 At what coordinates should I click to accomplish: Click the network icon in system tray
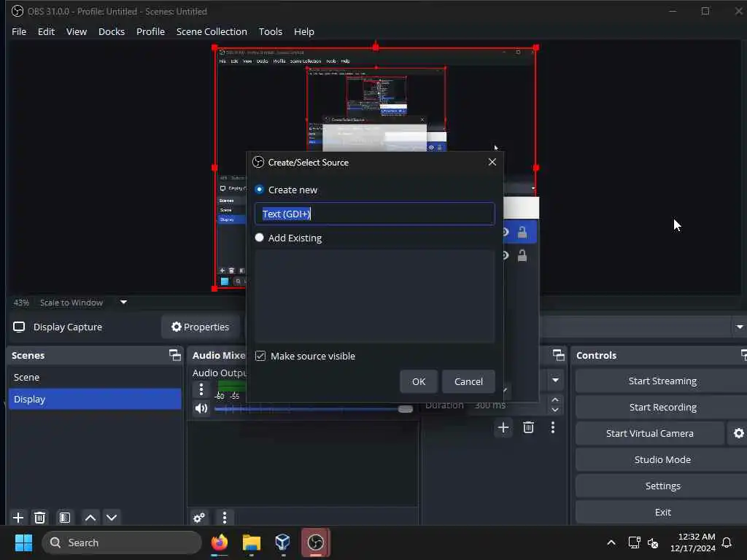coord(634,542)
